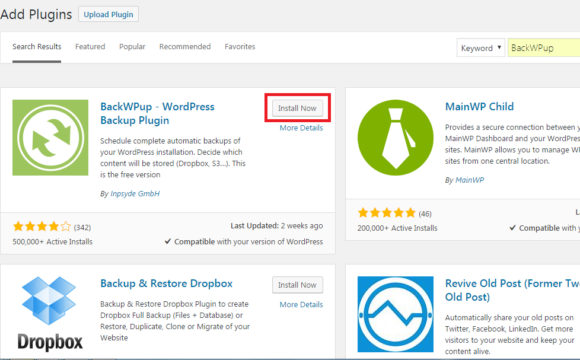Screen dimensions: 580x360
Task: Click the Revive Old Post plugin icon
Action: (x=395, y=314)
